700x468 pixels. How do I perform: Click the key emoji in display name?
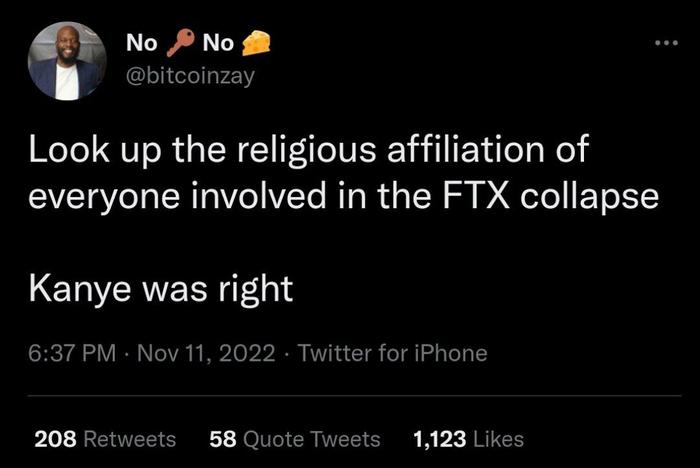tap(180, 43)
